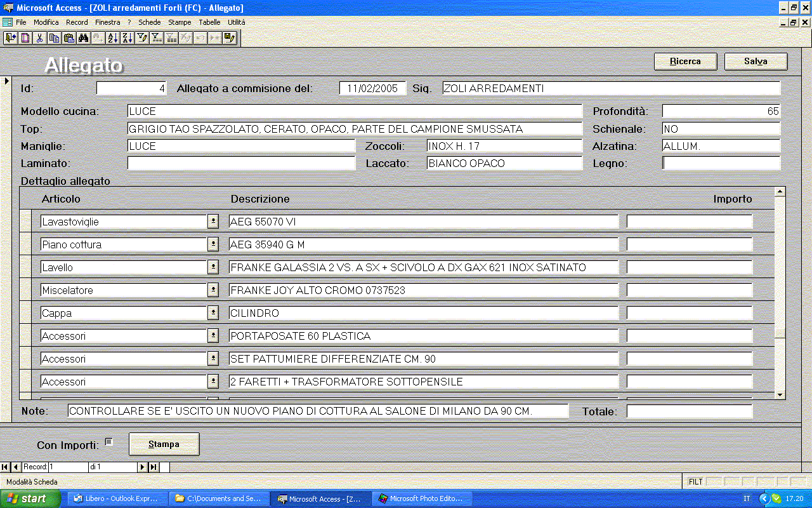Go to first record navigation arrow
The height and width of the screenshot is (508, 812).
click(5, 467)
